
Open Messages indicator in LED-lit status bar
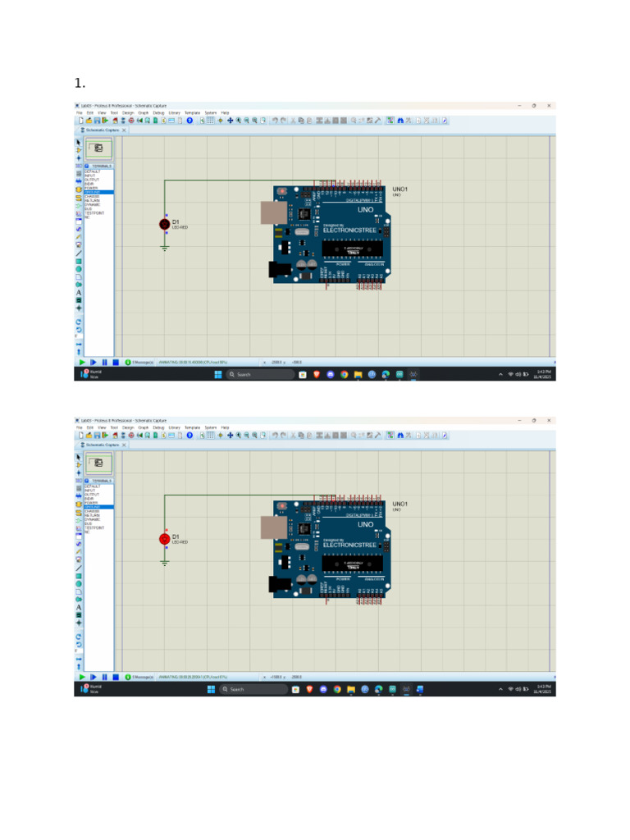coord(139,677)
